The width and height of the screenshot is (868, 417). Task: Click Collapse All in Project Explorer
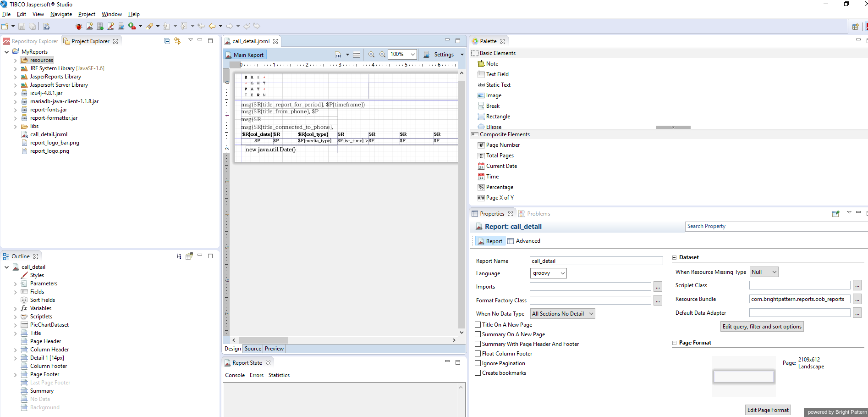pos(167,41)
